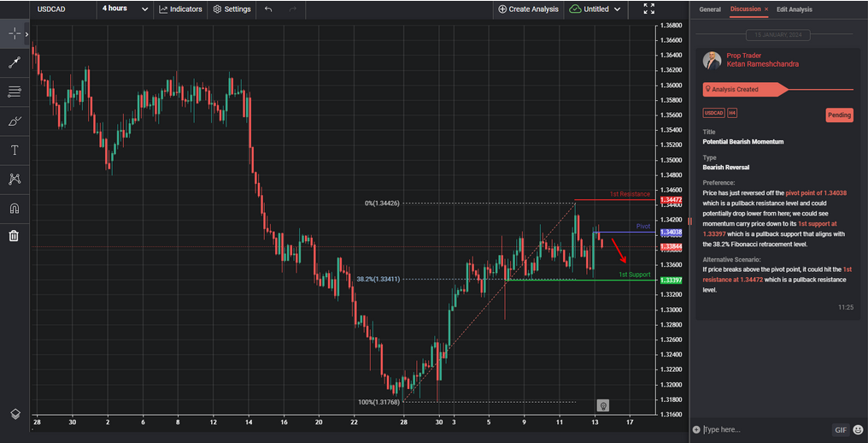This screenshot has height=443, width=868.
Task: Click the 1.33844 current price label
Action: pos(671,246)
